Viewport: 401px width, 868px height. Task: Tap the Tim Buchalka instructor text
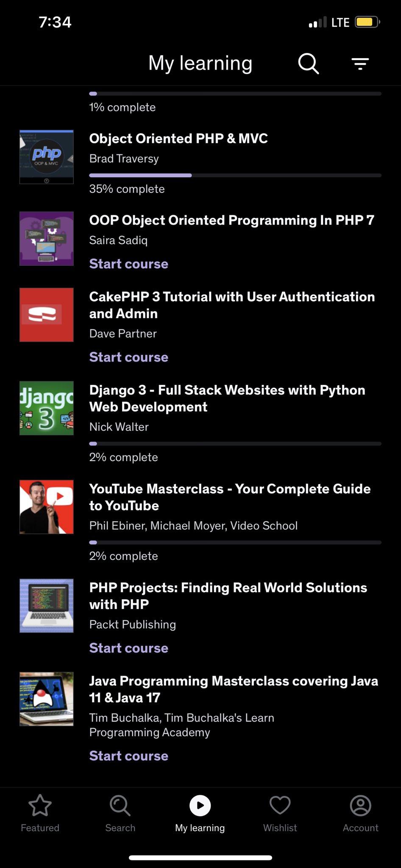tap(182, 725)
